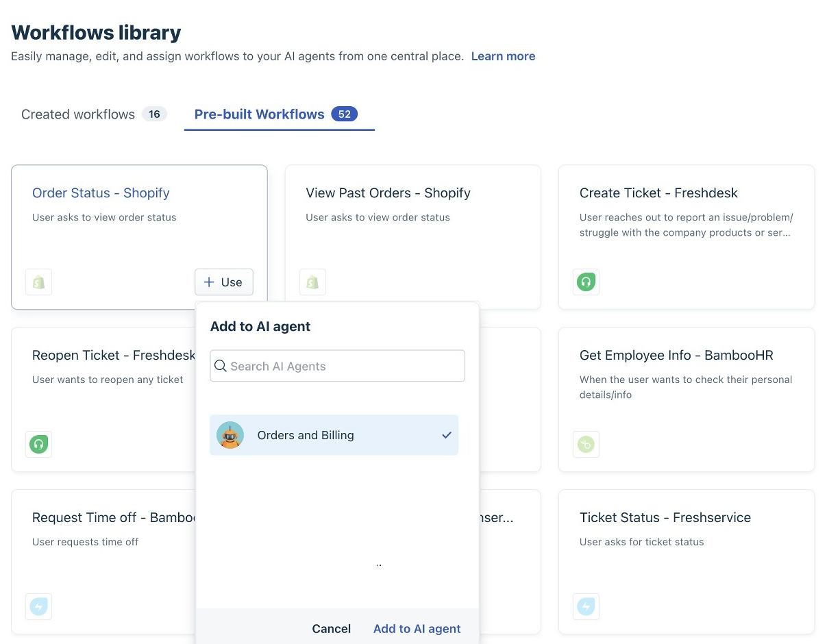
Task: Click the Add to AI agent popup heading
Action: [x=260, y=327]
